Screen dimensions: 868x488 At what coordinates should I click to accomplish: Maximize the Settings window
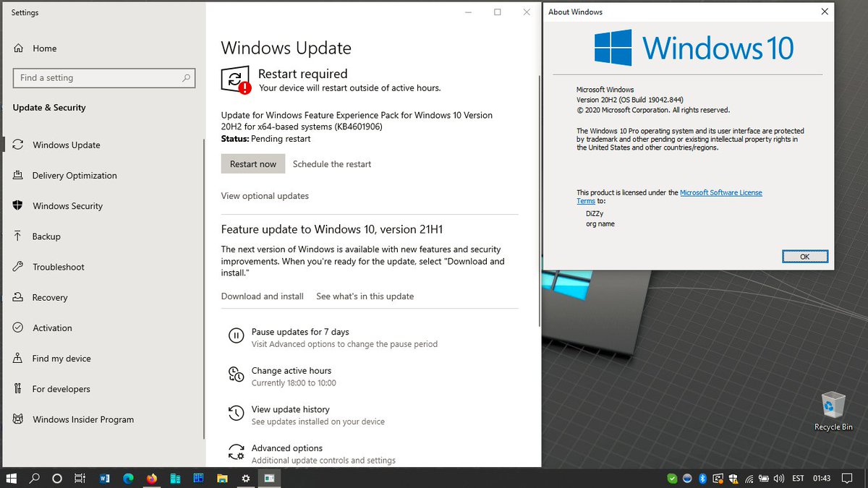tap(498, 12)
